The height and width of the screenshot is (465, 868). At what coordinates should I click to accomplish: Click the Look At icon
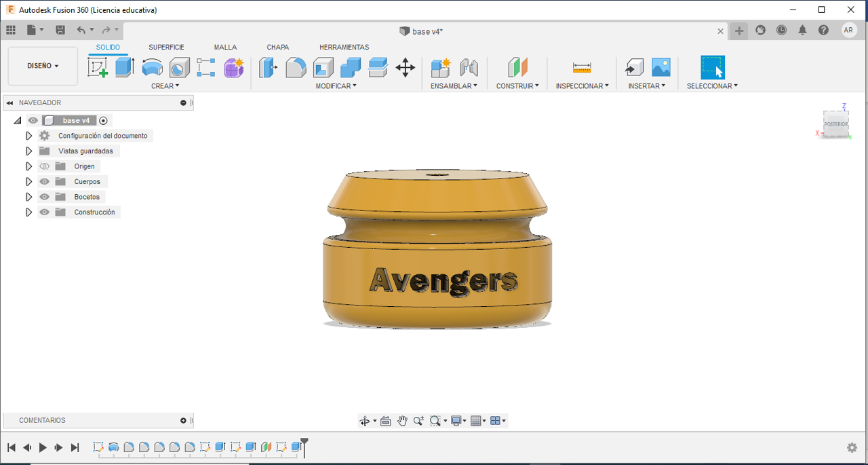[386, 421]
